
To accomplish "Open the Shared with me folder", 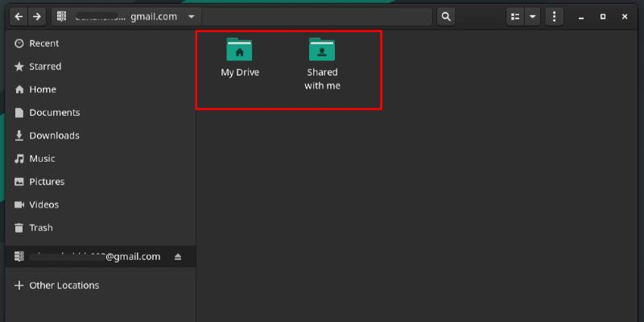I will coord(322,64).
